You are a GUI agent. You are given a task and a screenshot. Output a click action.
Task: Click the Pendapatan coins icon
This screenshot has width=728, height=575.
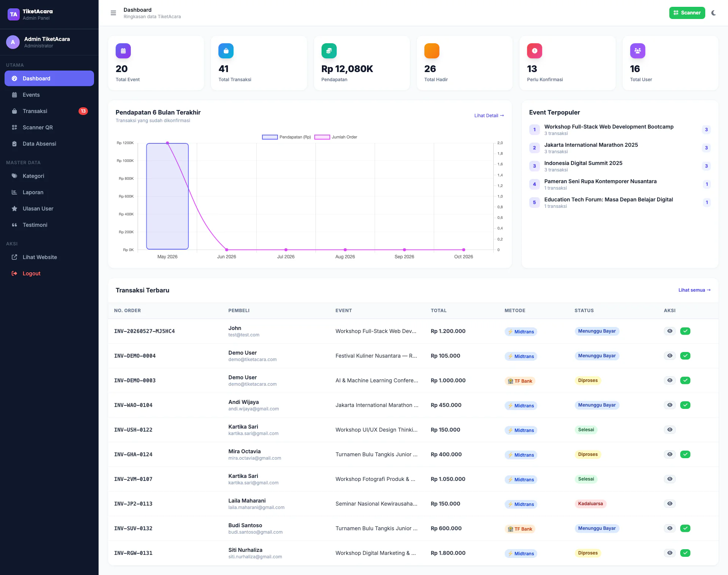coord(329,51)
